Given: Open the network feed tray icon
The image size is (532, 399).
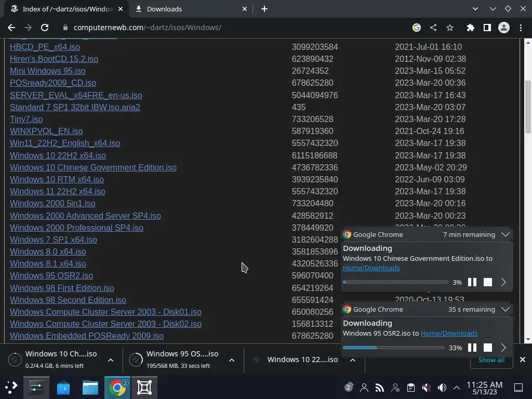Looking at the screenshot, I should (380, 387).
